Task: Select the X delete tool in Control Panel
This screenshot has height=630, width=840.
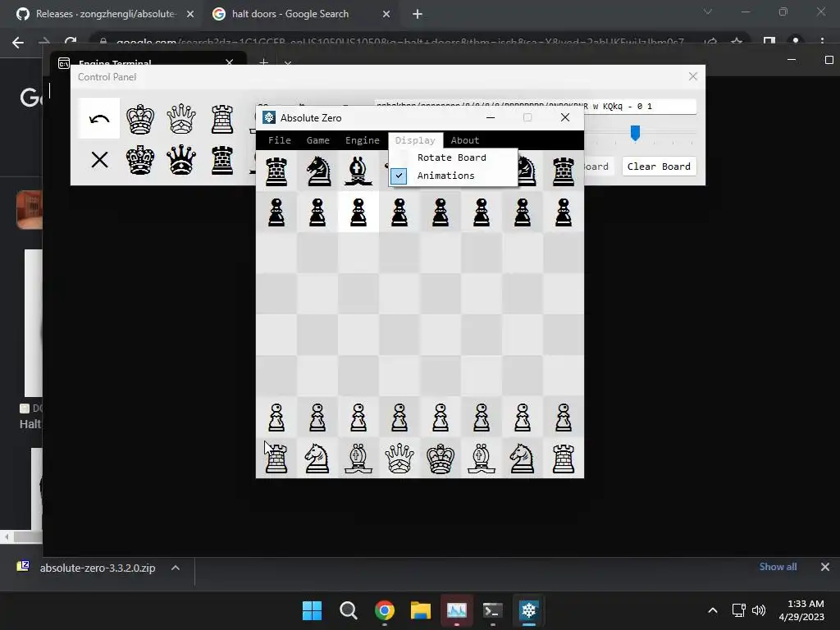Action: click(99, 160)
